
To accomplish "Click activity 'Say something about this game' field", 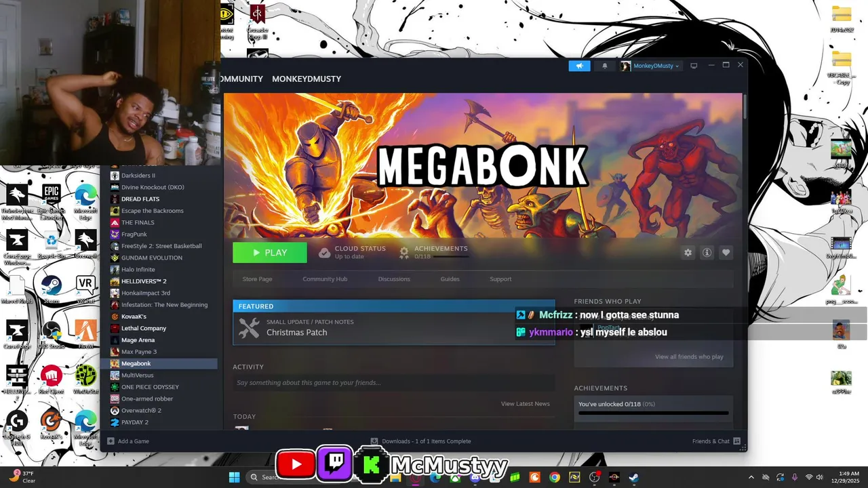I will pos(393,382).
